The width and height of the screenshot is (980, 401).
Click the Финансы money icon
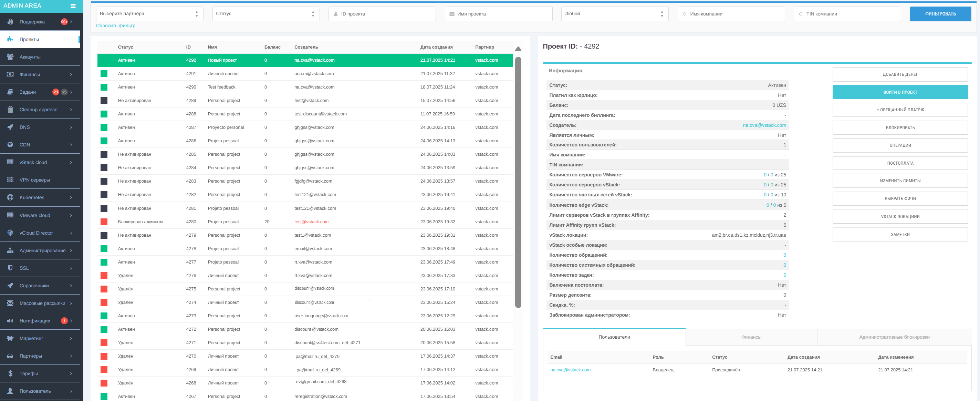(10, 74)
